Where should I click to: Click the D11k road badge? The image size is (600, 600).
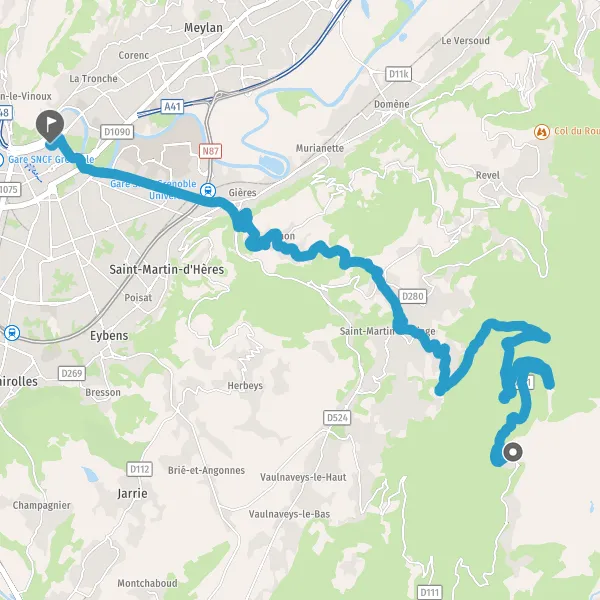coord(398,74)
